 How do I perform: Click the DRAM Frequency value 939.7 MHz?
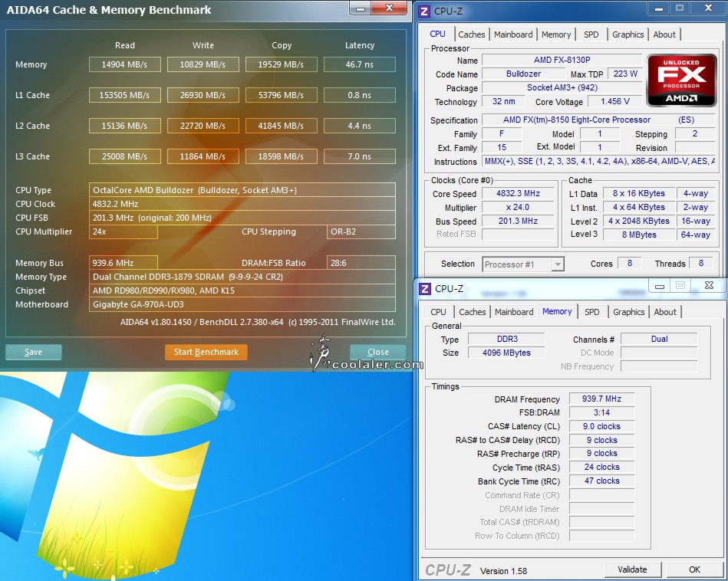601,399
